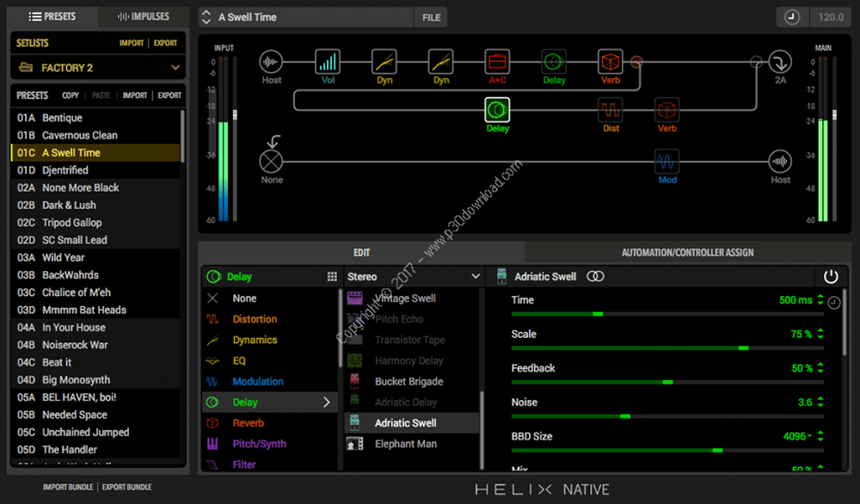This screenshot has width=860, height=504.
Task: Expand the Delay category arrow
Action: [x=326, y=403]
